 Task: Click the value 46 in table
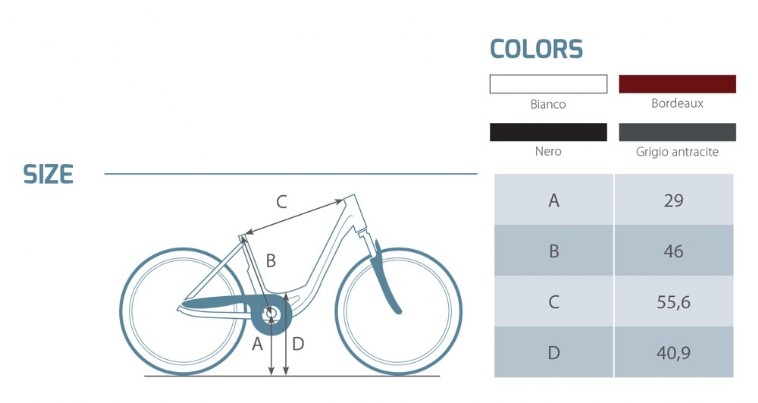tap(673, 251)
